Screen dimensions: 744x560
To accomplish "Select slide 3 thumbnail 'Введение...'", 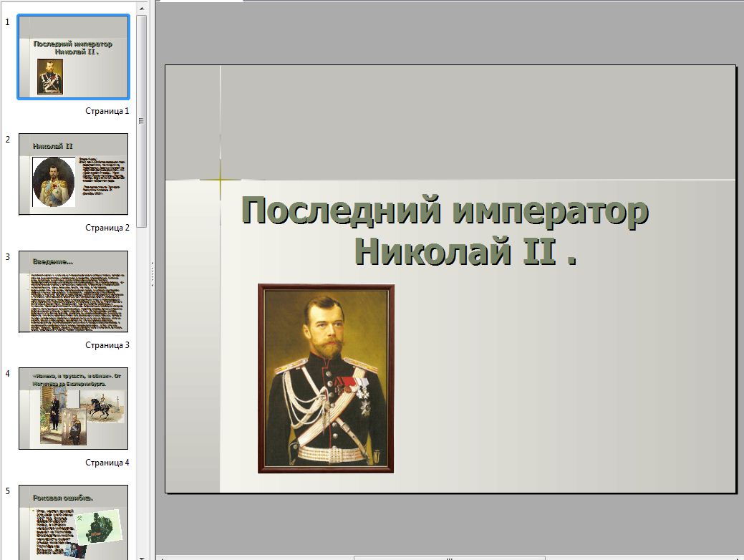I will pyautogui.click(x=73, y=291).
